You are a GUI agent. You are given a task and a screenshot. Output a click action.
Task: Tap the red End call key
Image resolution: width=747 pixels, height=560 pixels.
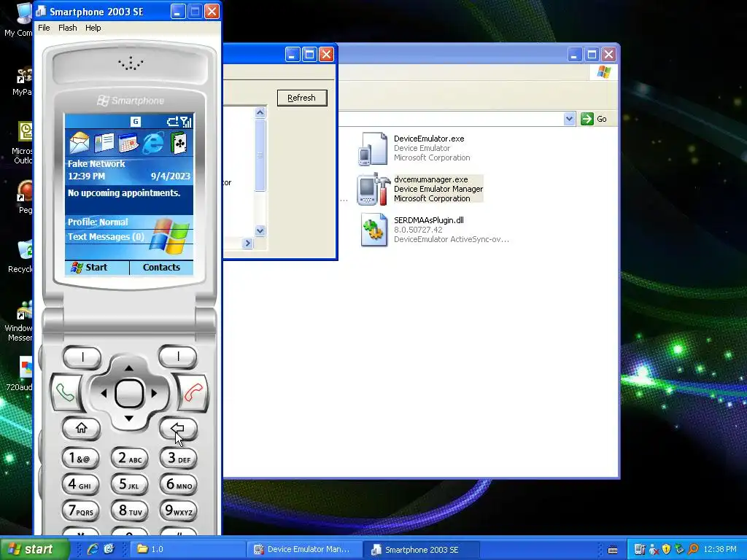pos(193,392)
